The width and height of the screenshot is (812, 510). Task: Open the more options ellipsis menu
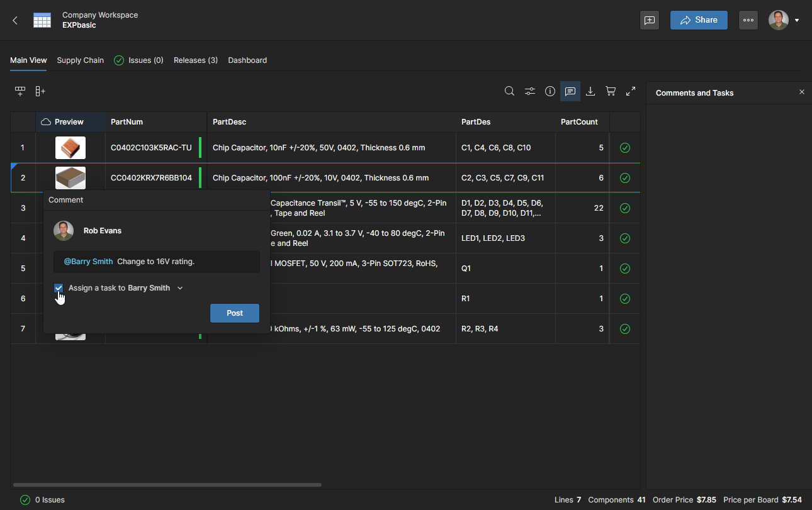click(x=748, y=20)
